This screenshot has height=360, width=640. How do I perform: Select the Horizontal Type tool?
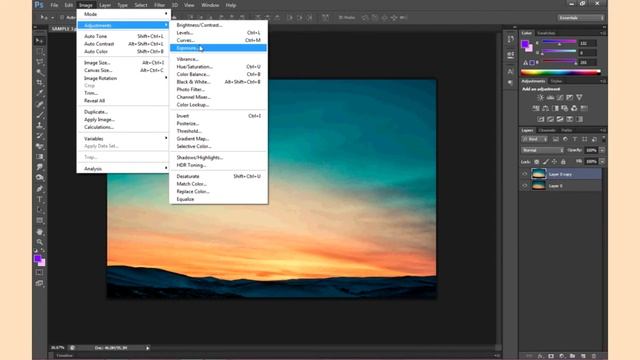pyautogui.click(x=40, y=200)
